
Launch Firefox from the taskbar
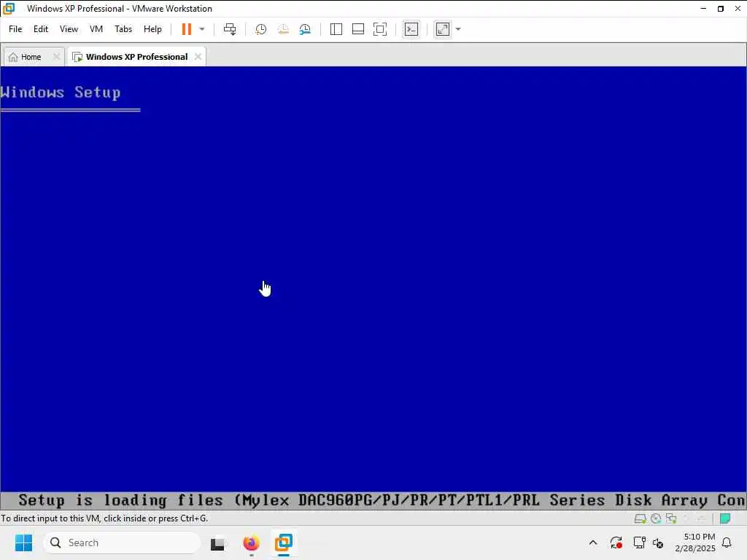tap(251, 542)
